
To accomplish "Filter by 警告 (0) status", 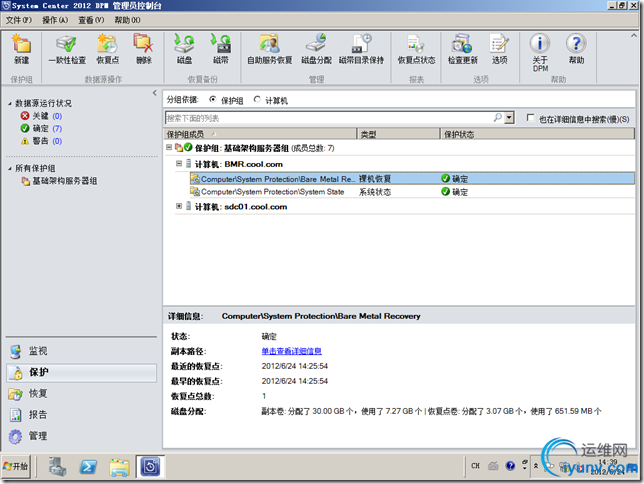I will [x=41, y=141].
